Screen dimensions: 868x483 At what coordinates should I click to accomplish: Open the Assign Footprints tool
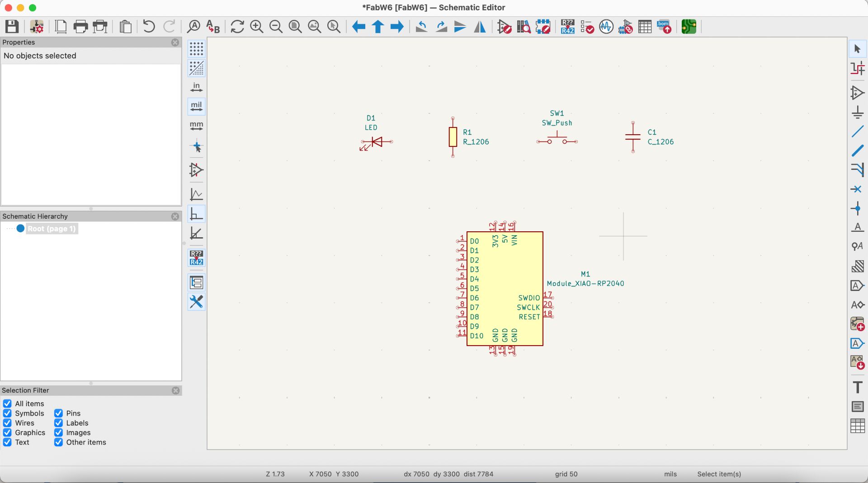[x=626, y=27]
